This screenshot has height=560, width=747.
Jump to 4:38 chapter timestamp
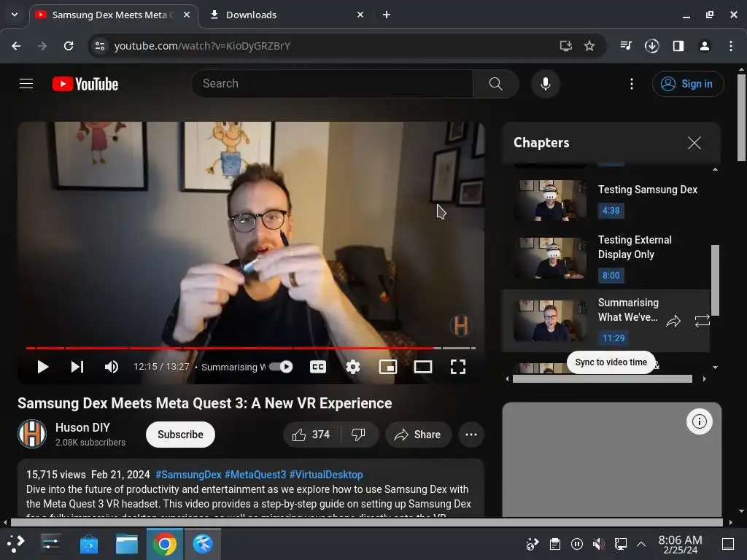pyautogui.click(x=611, y=211)
